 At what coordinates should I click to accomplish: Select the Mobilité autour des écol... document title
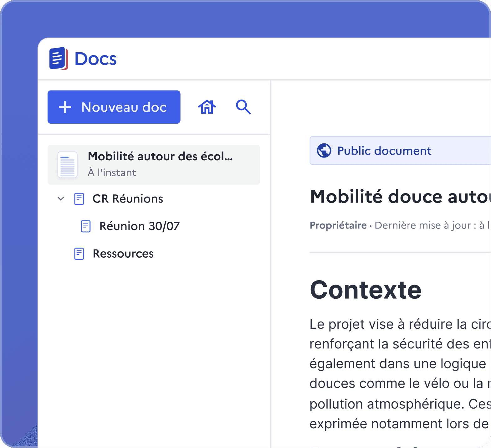click(x=160, y=156)
